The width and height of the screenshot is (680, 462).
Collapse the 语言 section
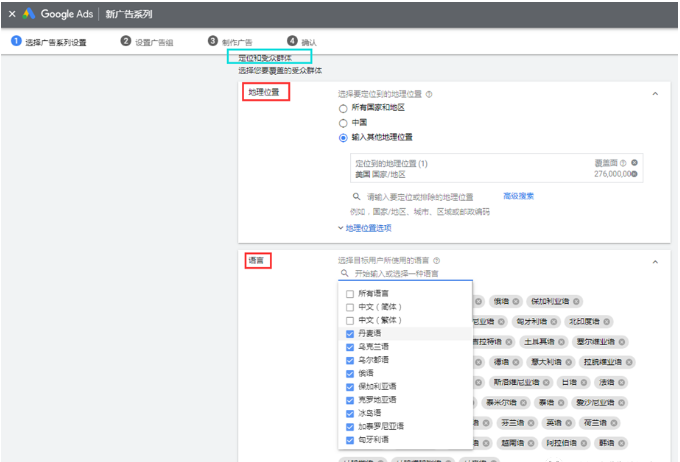click(x=655, y=261)
